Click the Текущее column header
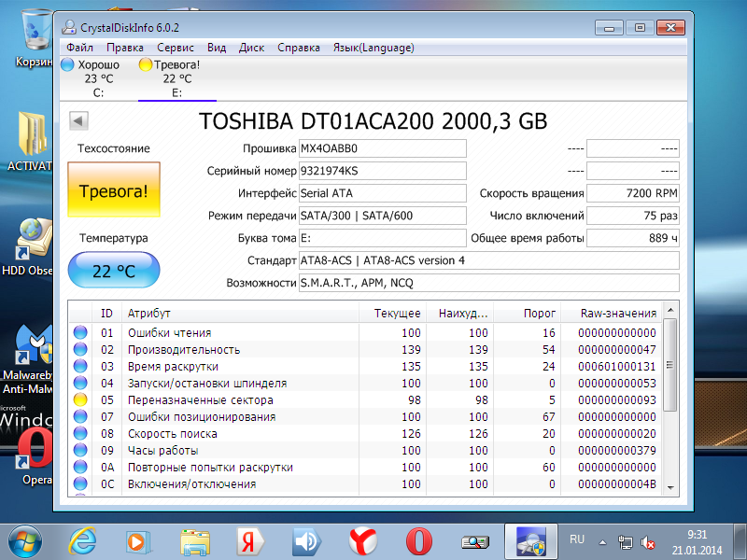747x560 pixels. tap(392, 313)
